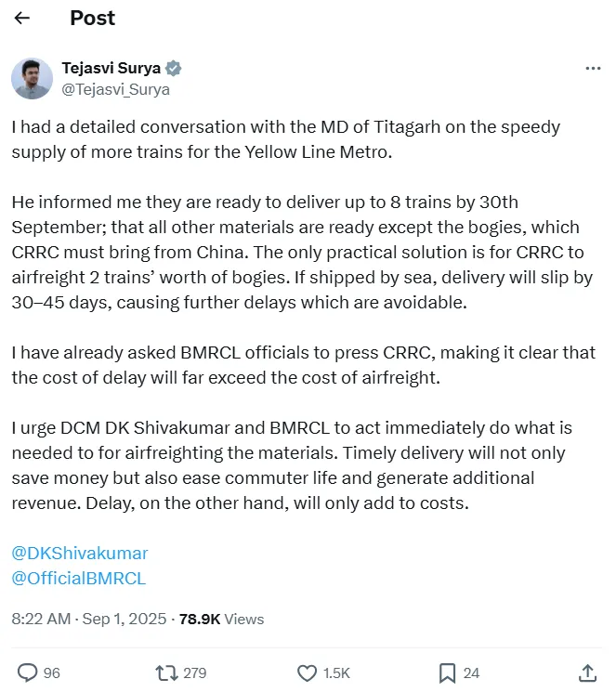Click the 24 bookmarks count

471,672
